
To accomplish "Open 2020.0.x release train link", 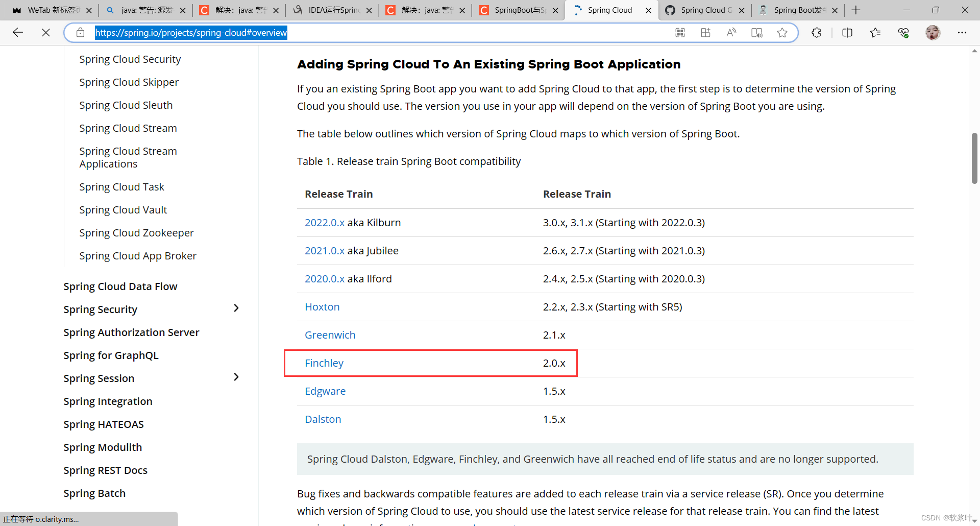I will pos(325,279).
